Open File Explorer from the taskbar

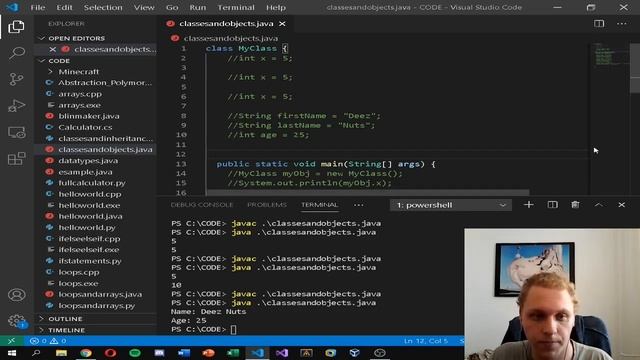(x=61, y=353)
